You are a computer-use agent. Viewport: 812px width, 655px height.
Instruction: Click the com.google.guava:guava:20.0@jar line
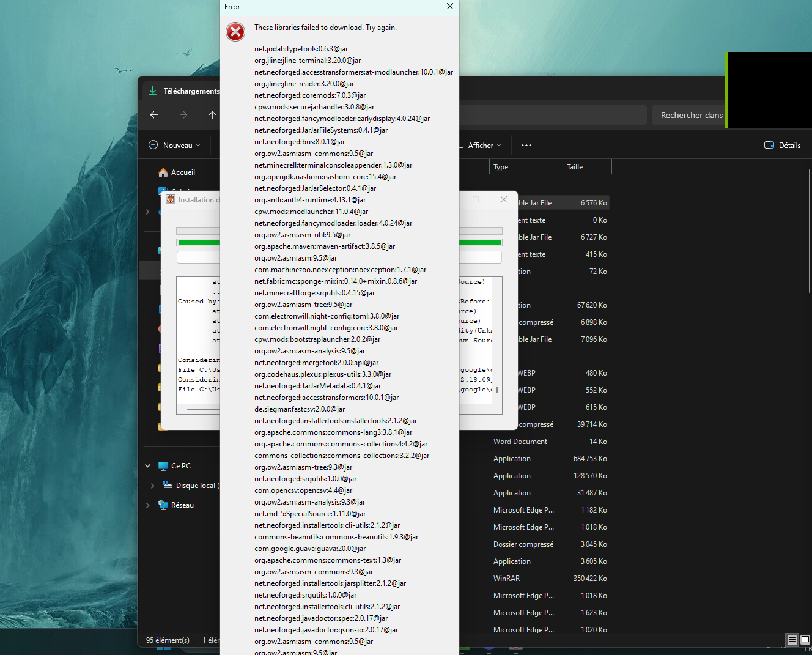pos(310,549)
